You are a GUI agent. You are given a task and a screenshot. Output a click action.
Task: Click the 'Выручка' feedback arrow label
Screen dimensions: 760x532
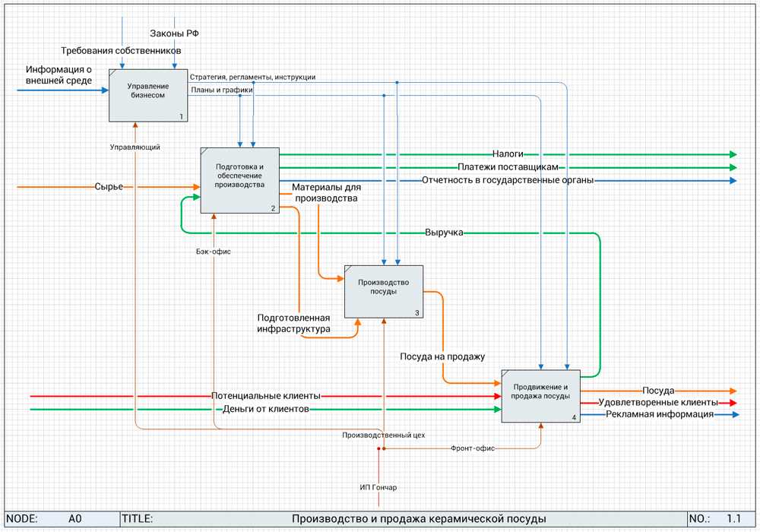[x=444, y=233]
